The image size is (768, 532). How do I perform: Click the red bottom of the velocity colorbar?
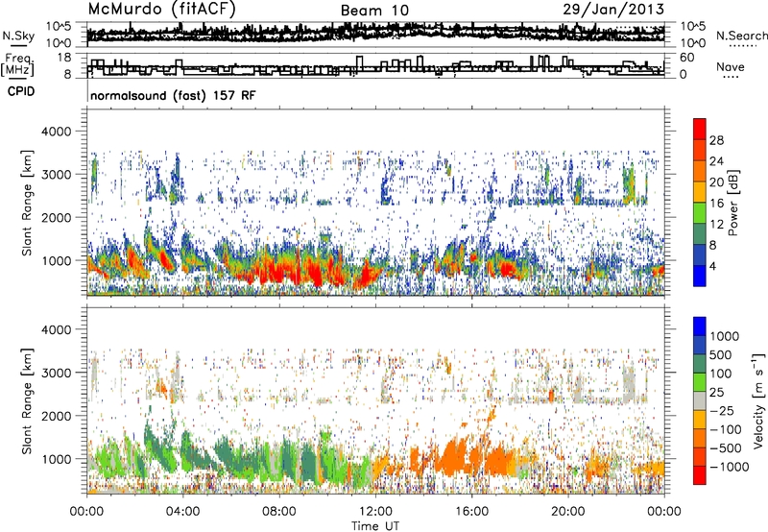click(x=700, y=475)
